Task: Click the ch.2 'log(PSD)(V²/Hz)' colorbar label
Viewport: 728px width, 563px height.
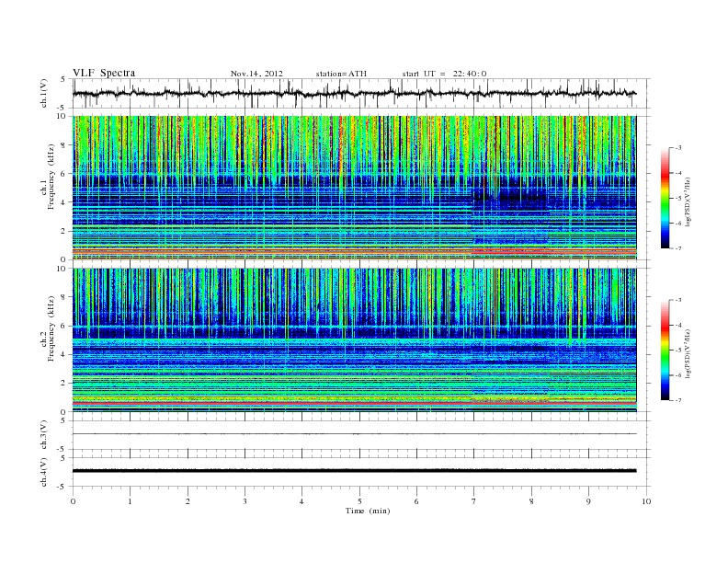Action: point(688,353)
